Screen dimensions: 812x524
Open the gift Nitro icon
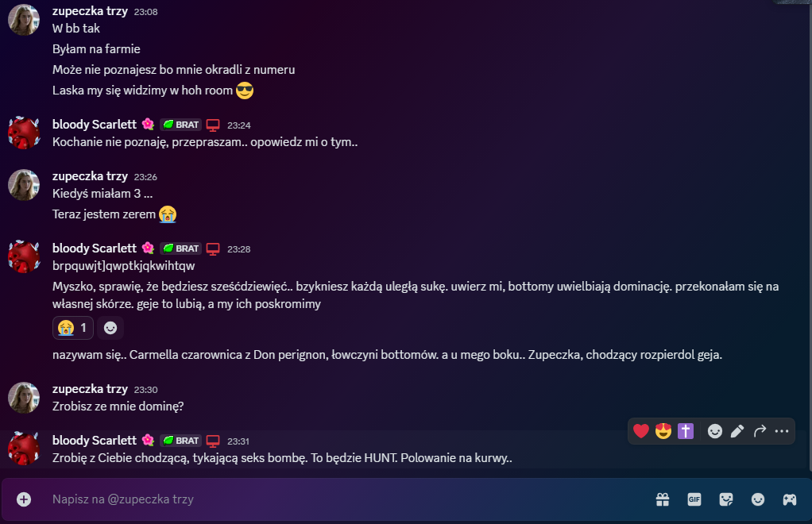663,499
